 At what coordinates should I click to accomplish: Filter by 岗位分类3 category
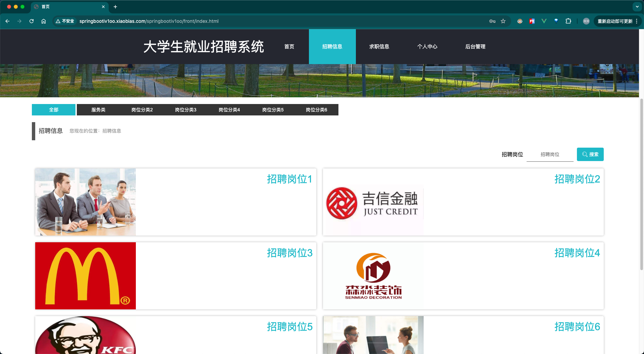click(185, 110)
